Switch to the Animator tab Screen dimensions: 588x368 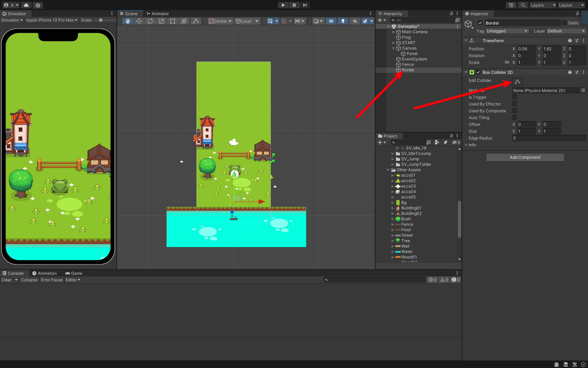158,14
